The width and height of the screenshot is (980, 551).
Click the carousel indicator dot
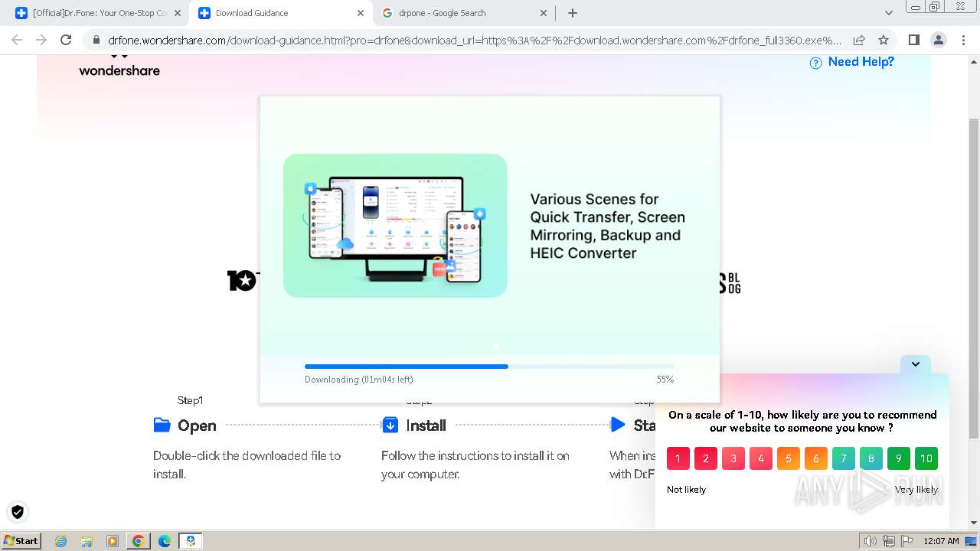tap(496, 346)
